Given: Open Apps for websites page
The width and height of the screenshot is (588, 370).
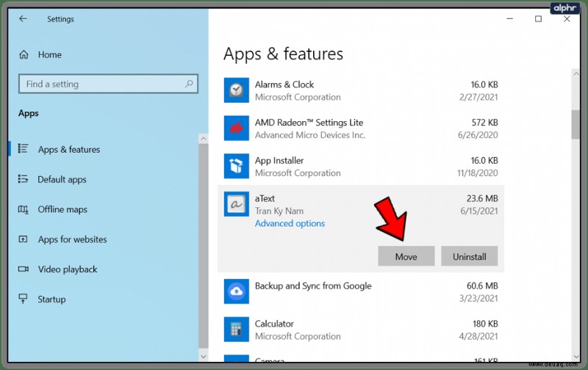Looking at the screenshot, I should click(x=72, y=239).
